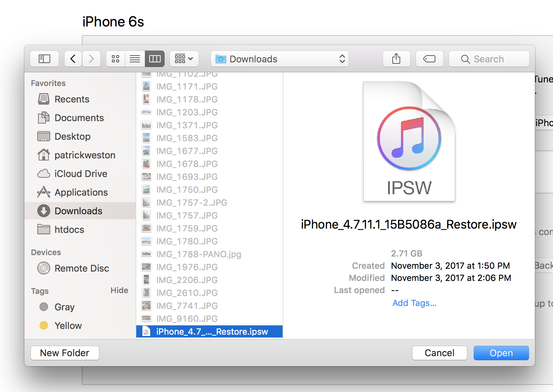Click the full file name iPhone_4.7_11.1_15B5086a_Restore.ipsw
The image size is (553, 392).
click(x=409, y=224)
